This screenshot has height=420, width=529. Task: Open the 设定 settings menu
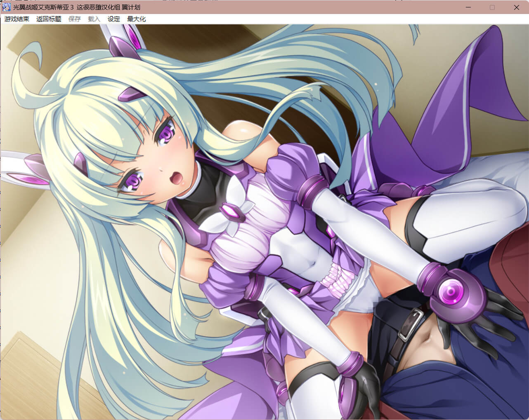coord(114,19)
